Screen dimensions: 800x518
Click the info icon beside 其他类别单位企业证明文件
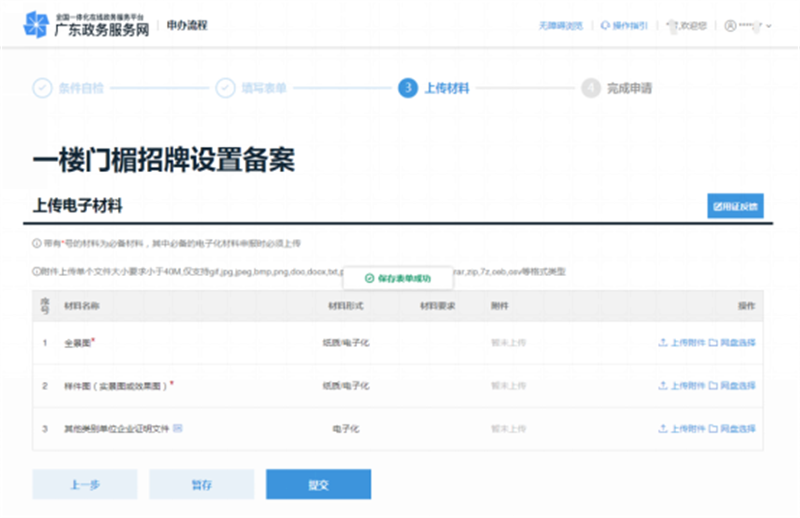[178, 428]
